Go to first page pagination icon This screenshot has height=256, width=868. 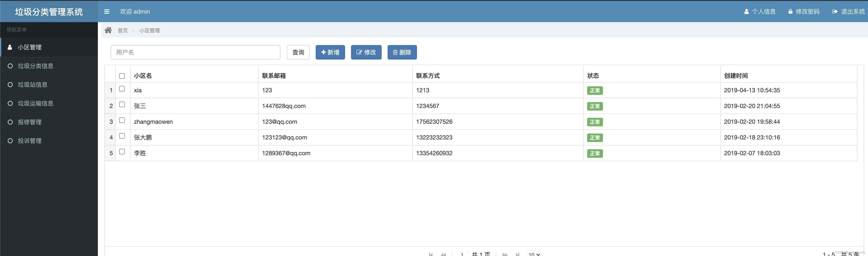tap(431, 254)
